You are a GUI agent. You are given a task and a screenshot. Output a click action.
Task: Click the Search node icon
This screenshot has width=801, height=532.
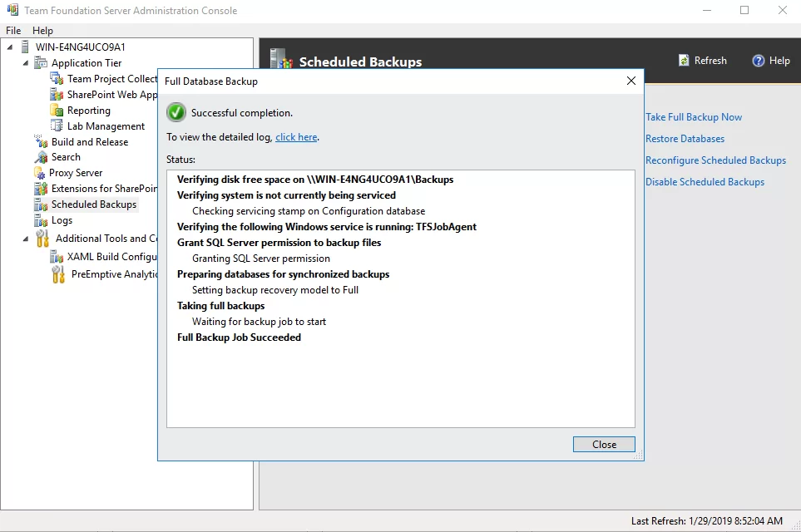pos(41,157)
